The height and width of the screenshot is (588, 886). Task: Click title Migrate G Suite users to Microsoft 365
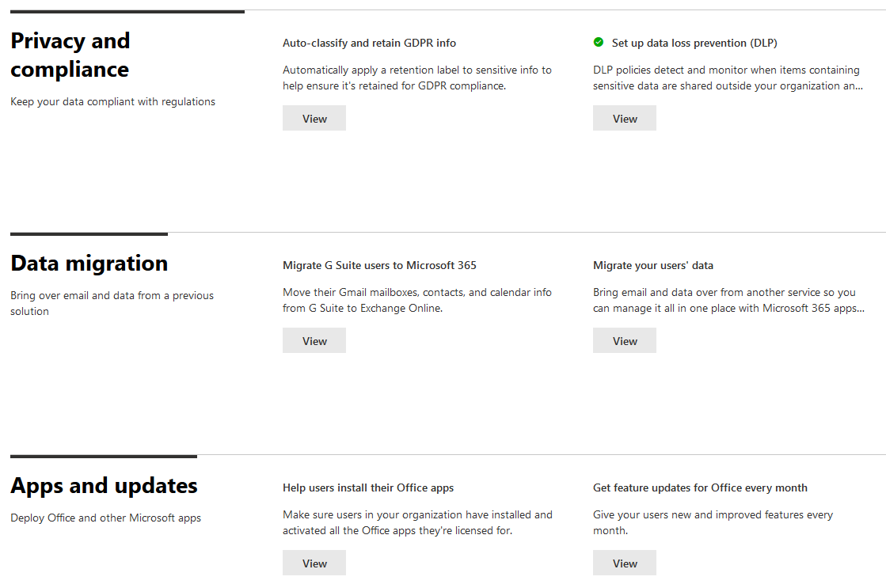click(x=379, y=265)
